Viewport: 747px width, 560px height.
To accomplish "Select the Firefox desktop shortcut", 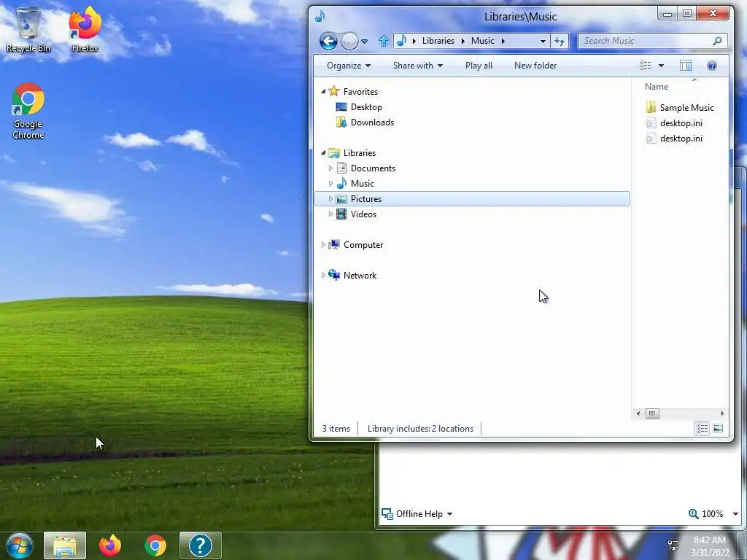I will [x=85, y=29].
